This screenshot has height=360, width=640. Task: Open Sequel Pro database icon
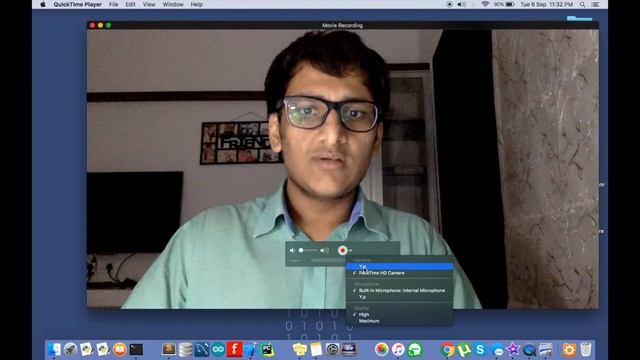[185, 350]
